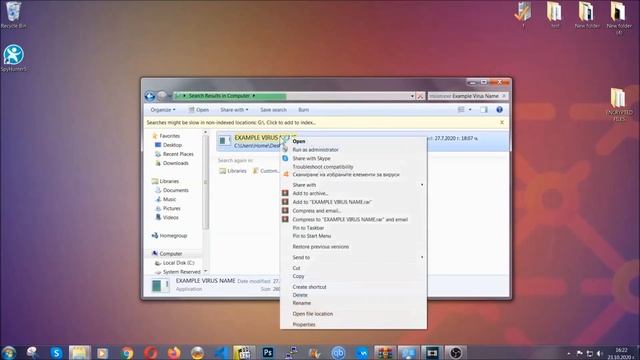Viewport: 640px width, 360px height.
Task: Search again in Custom...
Action: coord(266,171)
